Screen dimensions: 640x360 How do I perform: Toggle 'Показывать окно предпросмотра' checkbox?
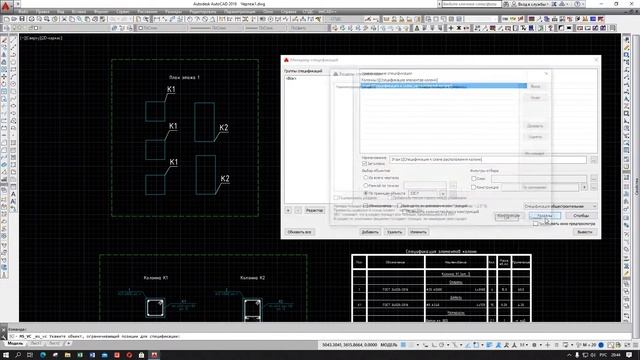click(536, 224)
